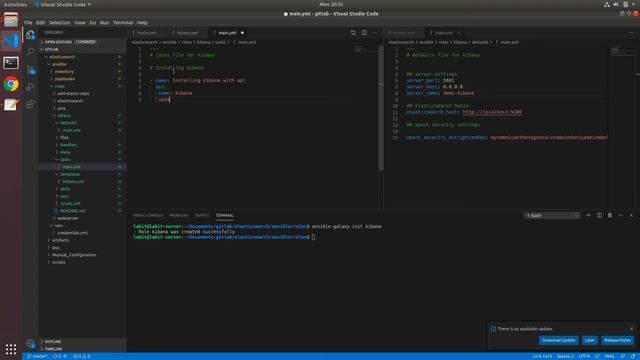Open the Selection menu
The image size is (640, 360).
[60, 22]
